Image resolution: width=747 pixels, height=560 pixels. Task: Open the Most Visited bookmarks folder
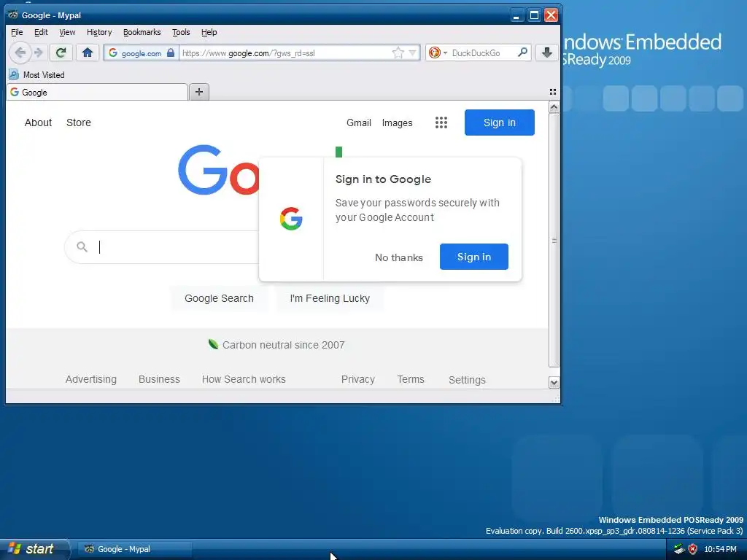[36, 75]
